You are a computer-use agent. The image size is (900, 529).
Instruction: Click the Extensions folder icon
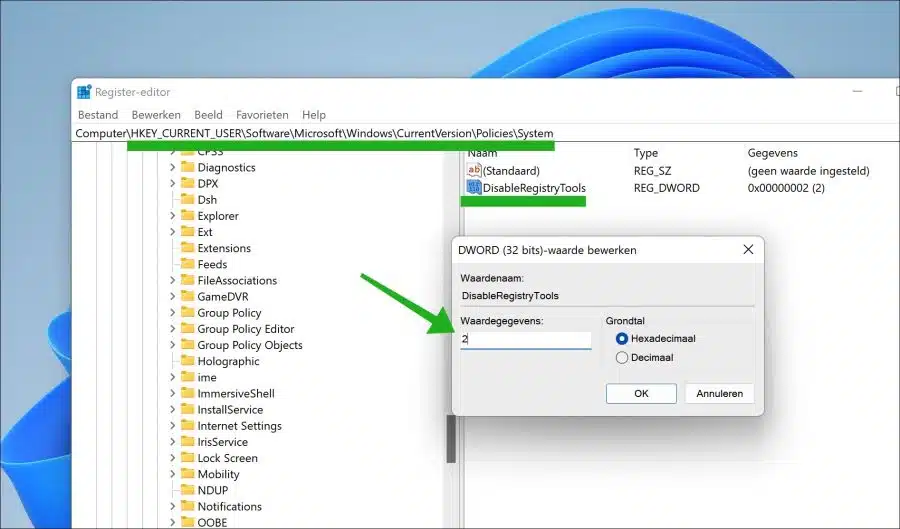point(188,247)
